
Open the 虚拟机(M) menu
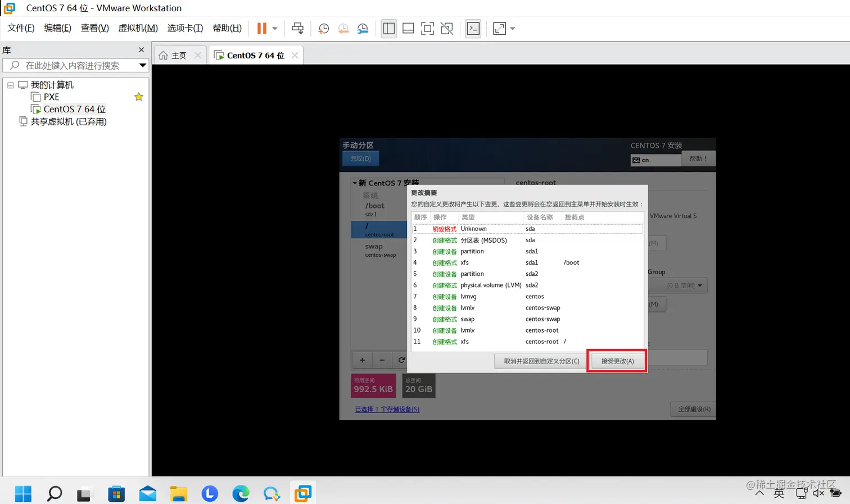138,28
